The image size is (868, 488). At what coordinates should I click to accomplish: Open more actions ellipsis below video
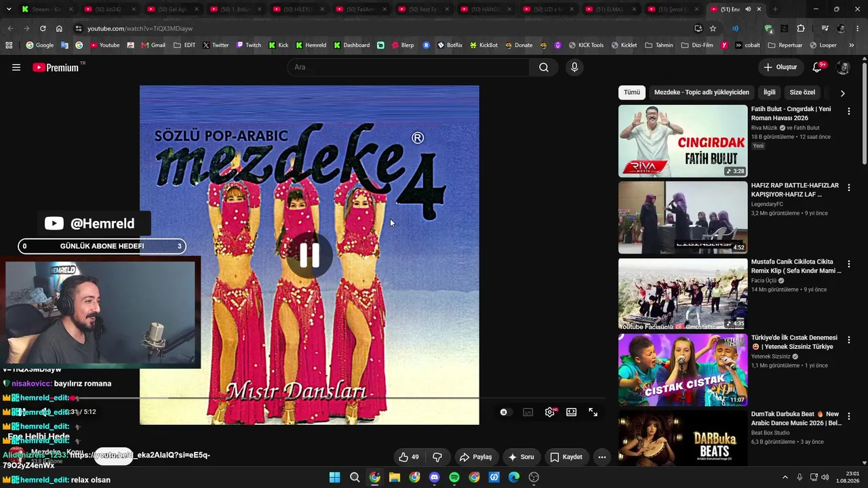click(601, 457)
